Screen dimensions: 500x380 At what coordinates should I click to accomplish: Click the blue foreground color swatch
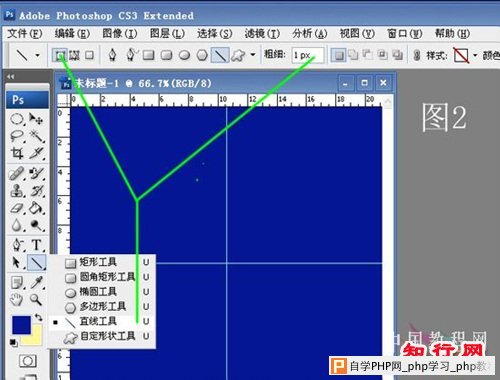click(x=21, y=325)
